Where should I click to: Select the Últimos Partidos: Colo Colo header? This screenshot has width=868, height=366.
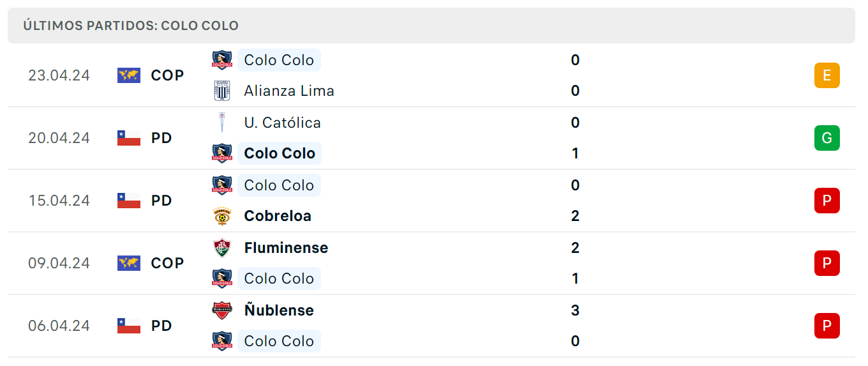[x=431, y=26]
